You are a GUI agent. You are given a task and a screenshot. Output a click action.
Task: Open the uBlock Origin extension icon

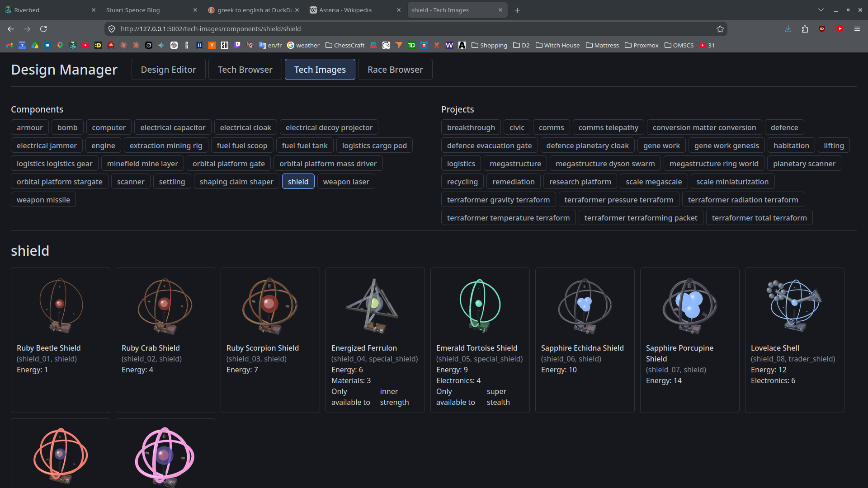822,29
